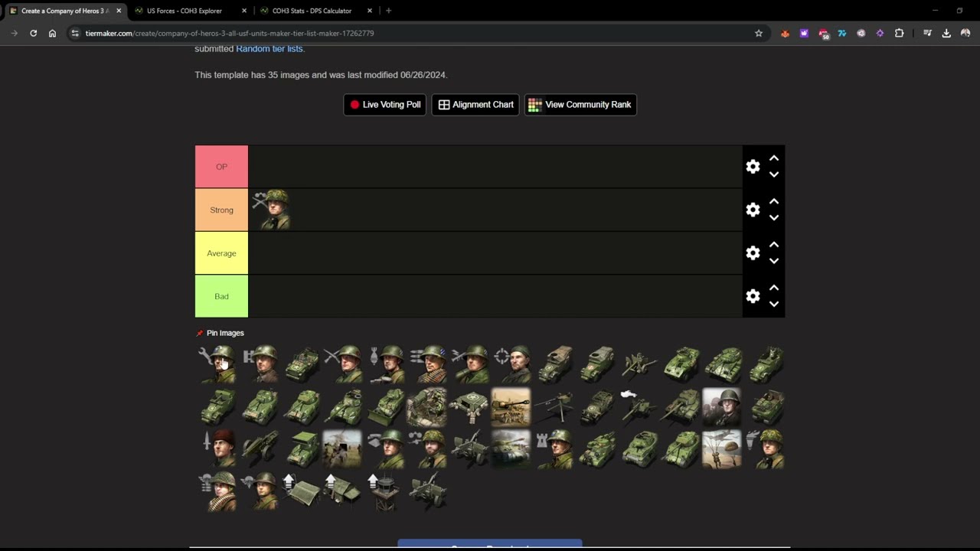Viewport: 980px width, 551px height.
Task: Move Average tier row up
Action: (x=774, y=245)
